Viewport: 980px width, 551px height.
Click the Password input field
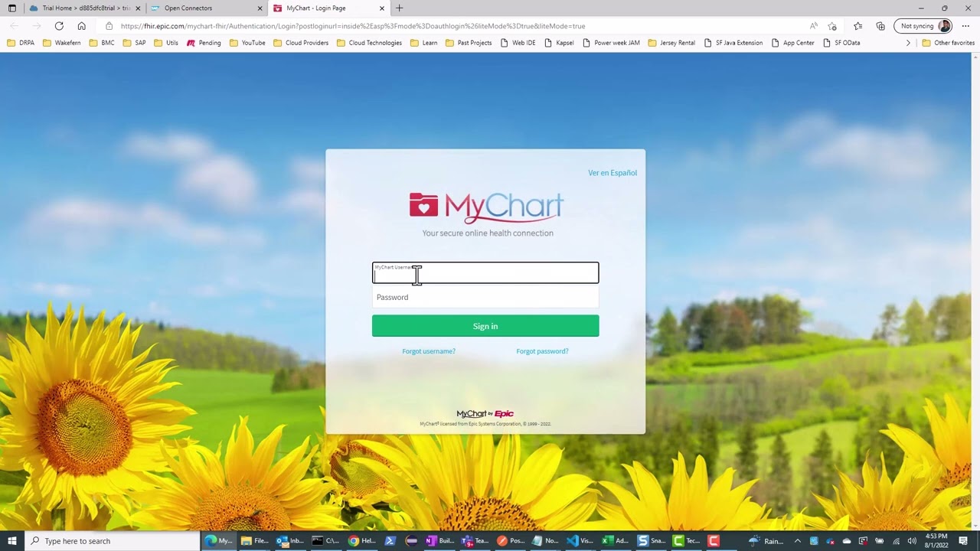[485, 297]
